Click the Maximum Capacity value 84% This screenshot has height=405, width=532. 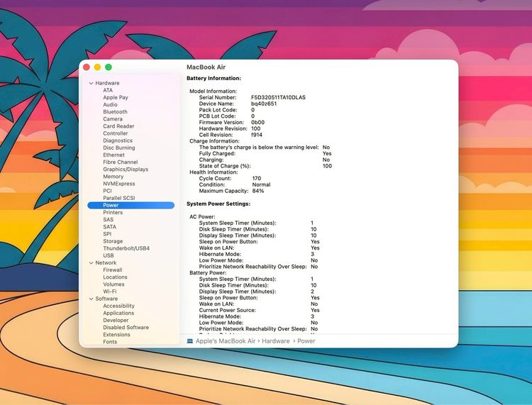pyautogui.click(x=258, y=191)
